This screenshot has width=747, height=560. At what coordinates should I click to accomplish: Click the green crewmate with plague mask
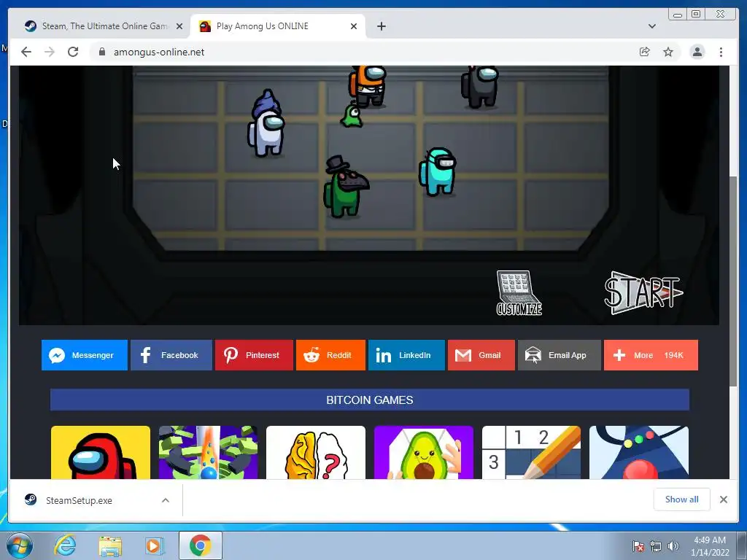point(345,187)
